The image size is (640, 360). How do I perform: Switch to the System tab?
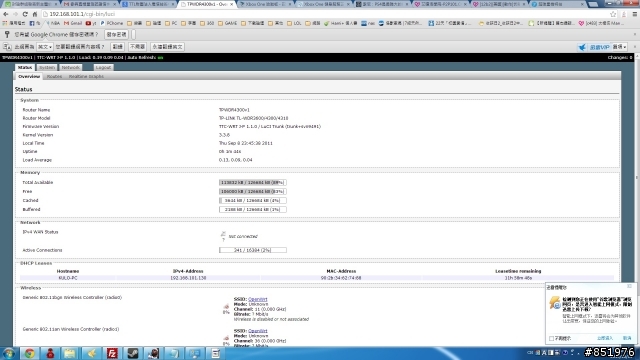47,67
